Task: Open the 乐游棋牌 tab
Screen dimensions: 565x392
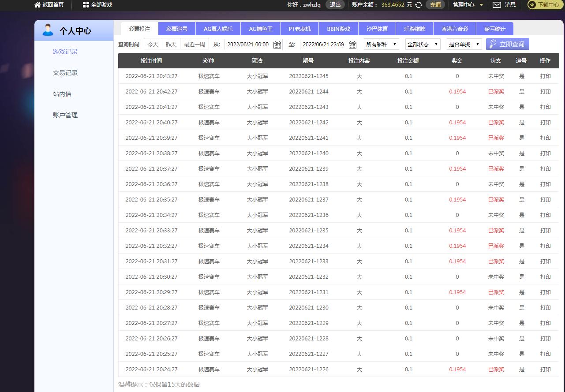Action: point(415,29)
